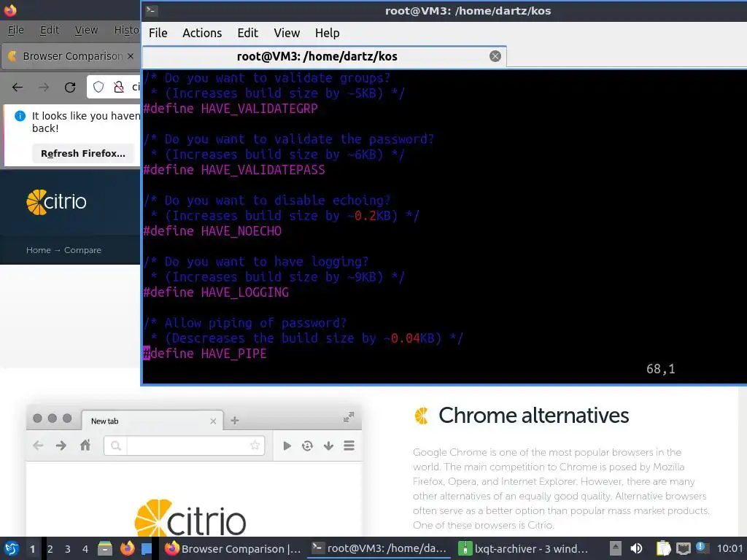Open the terminal View menu
Viewport: 747px width, 560px height.
pos(287,33)
